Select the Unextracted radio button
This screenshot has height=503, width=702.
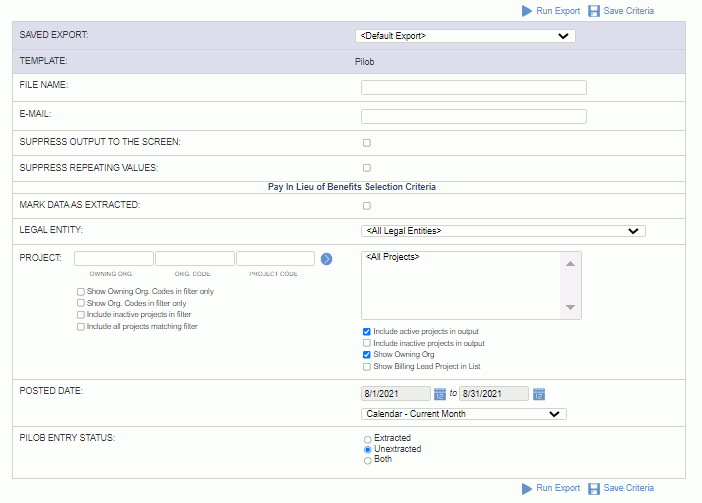(x=368, y=450)
